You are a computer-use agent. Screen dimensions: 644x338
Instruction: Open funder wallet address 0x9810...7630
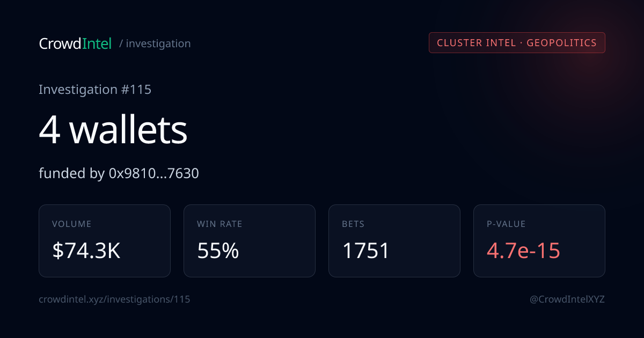[x=153, y=173]
